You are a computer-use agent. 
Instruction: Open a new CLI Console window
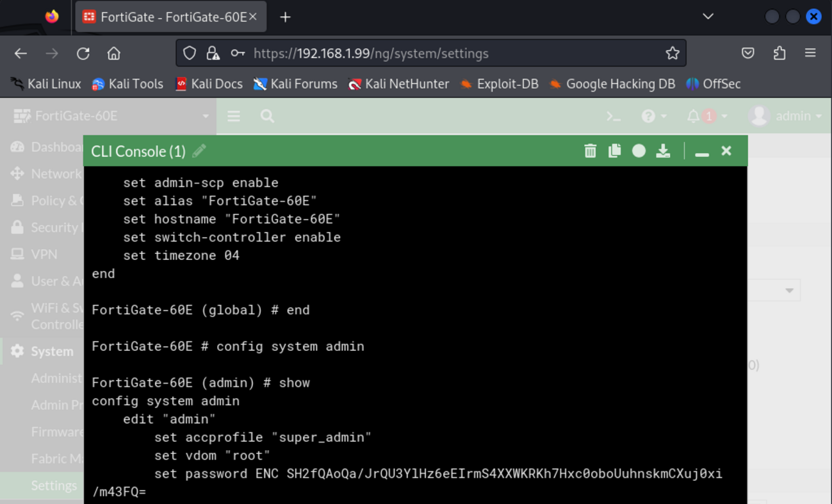[613, 116]
